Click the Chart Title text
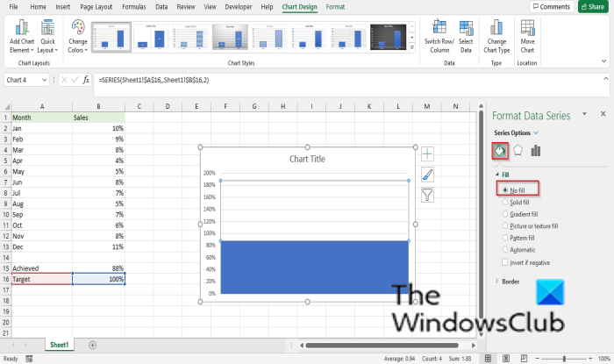 [x=307, y=159]
